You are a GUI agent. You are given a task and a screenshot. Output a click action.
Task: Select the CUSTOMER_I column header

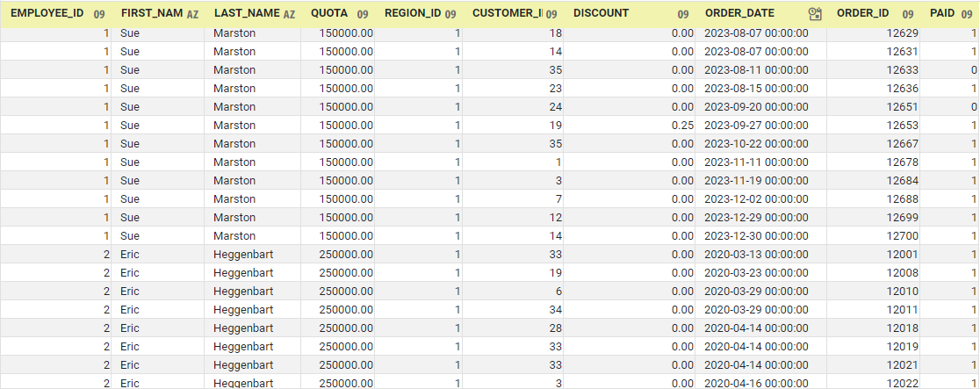coord(508,13)
